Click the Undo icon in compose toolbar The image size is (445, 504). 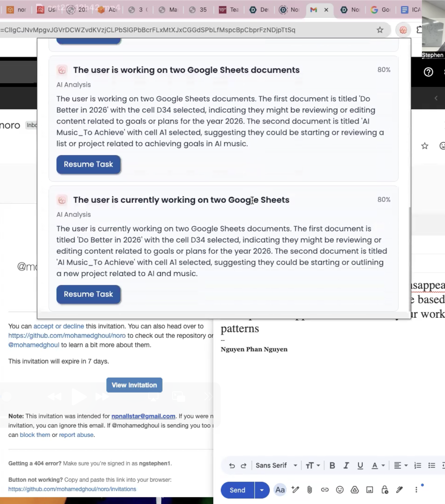(x=232, y=465)
